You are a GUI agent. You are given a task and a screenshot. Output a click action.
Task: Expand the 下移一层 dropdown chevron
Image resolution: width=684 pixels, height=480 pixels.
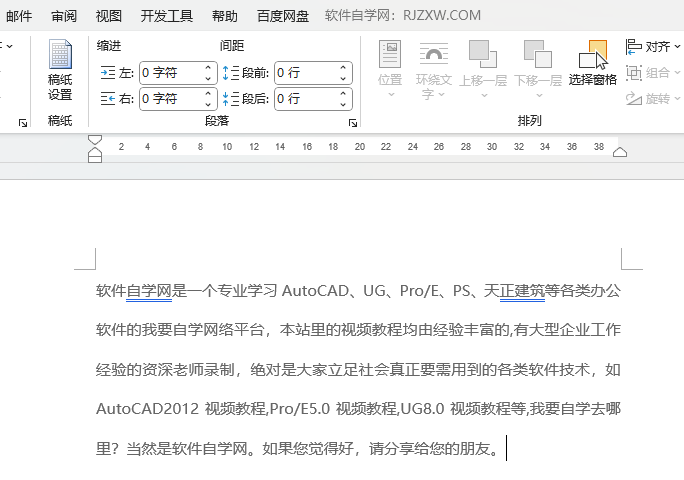[x=539, y=95]
